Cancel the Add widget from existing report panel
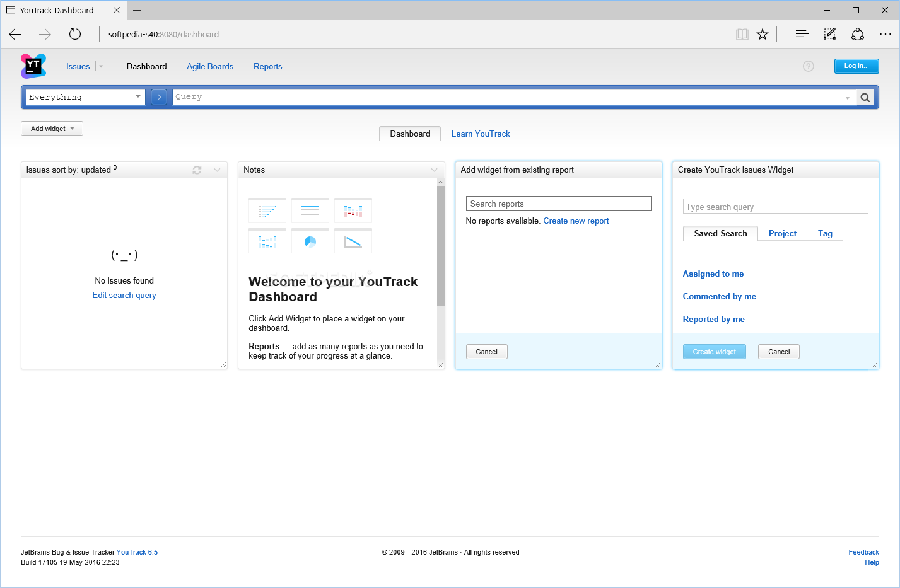The width and height of the screenshot is (900, 588). click(x=487, y=352)
